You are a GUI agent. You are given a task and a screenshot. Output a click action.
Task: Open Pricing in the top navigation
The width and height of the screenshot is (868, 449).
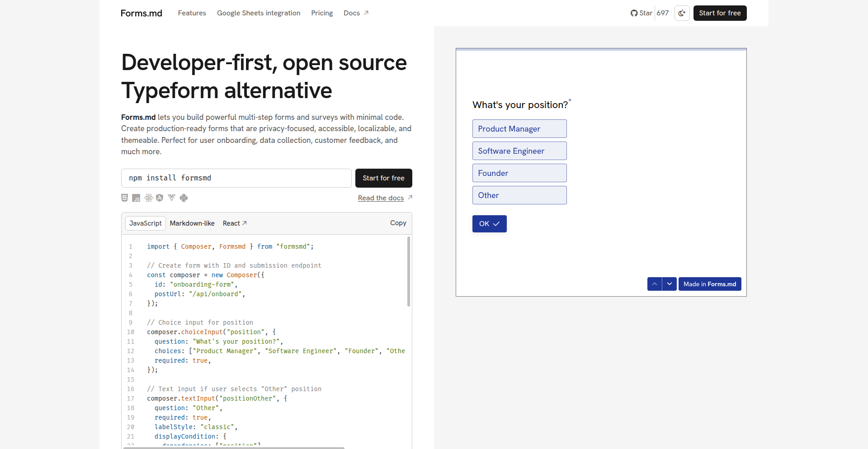point(322,13)
